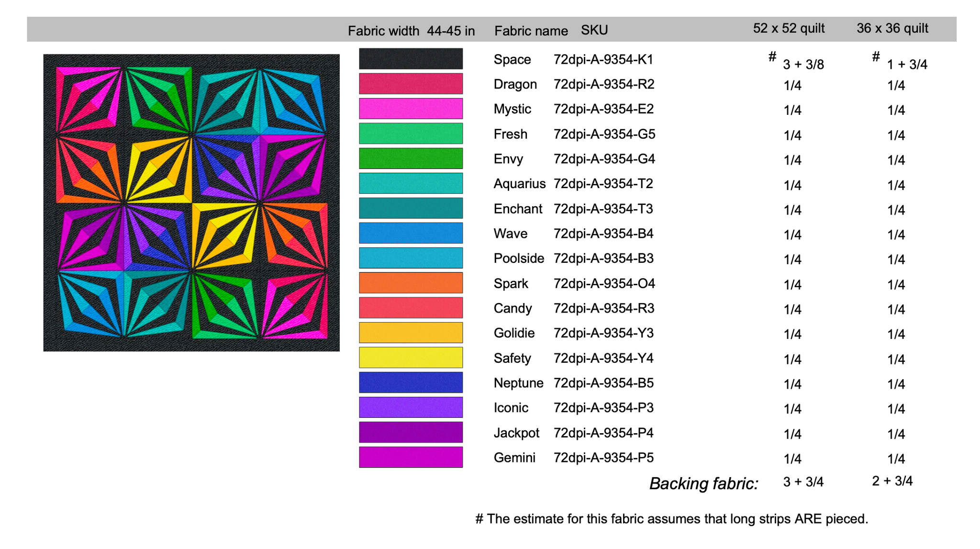Select the SKU '72dpi-A-9354-E2'
The height and width of the screenshot is (549, 980).
click(x=603, y=109)
